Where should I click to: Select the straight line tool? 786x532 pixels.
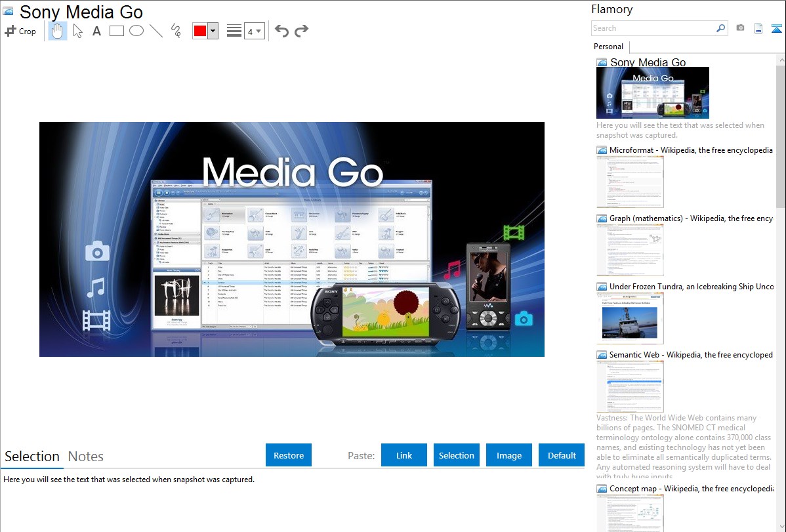(155, 31)
